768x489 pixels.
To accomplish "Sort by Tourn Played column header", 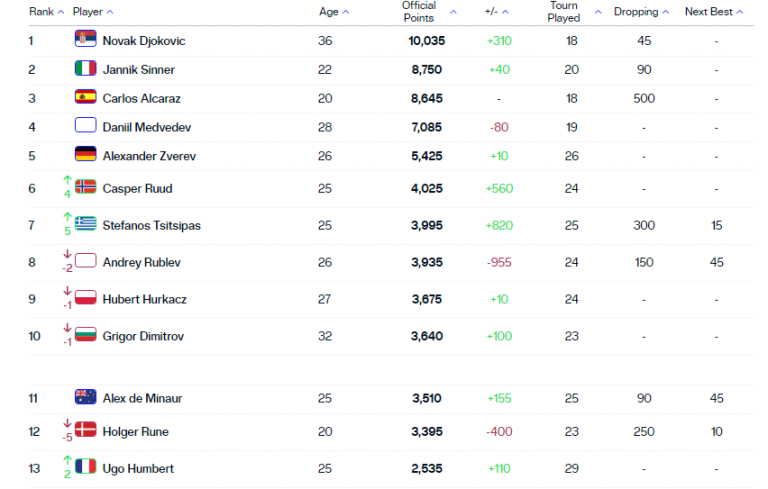I will click(x=571, y=12).
